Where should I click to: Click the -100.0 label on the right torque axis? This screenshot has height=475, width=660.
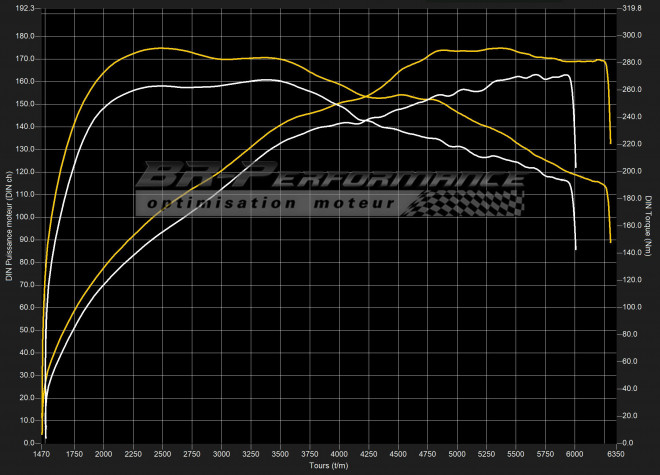click(632, 307)
